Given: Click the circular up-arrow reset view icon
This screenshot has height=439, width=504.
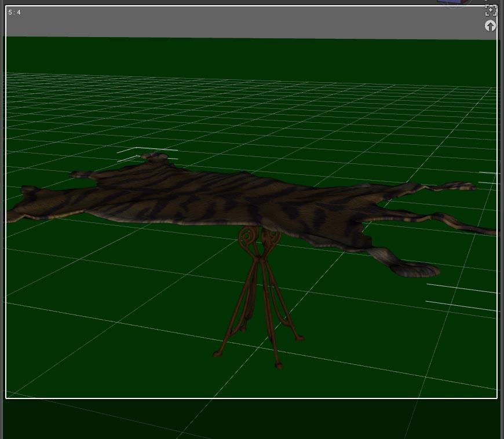Looking at the screenshot, I should click(x=490, y=25).
